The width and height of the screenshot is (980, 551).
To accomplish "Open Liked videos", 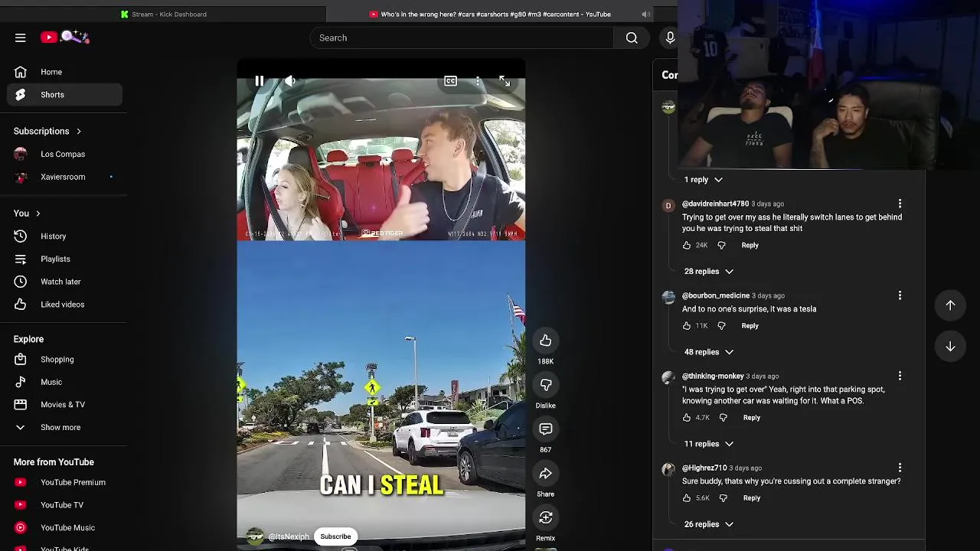I will point(65,305).
